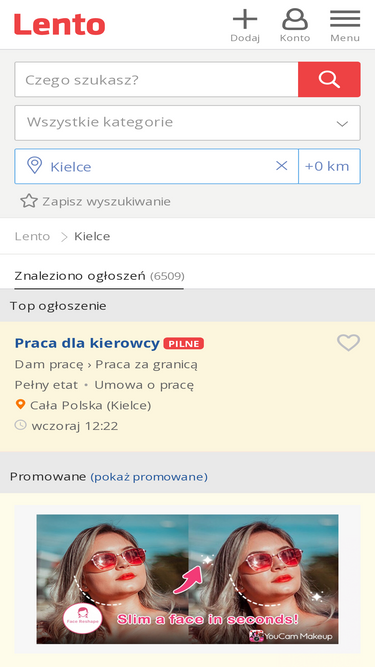Select the Znaleziono ogłoszeń tab
This screenshot has width=375, height=667.
point(99,276)
